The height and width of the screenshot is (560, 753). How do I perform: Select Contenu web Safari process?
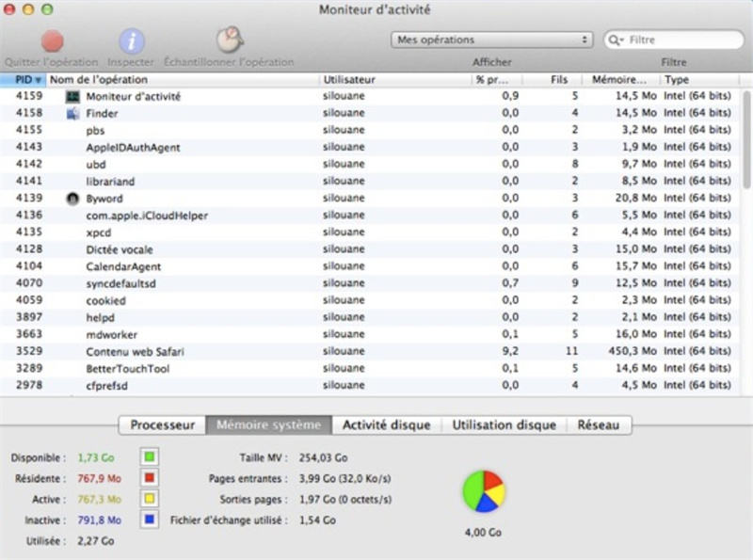click(x=370, y=352)
